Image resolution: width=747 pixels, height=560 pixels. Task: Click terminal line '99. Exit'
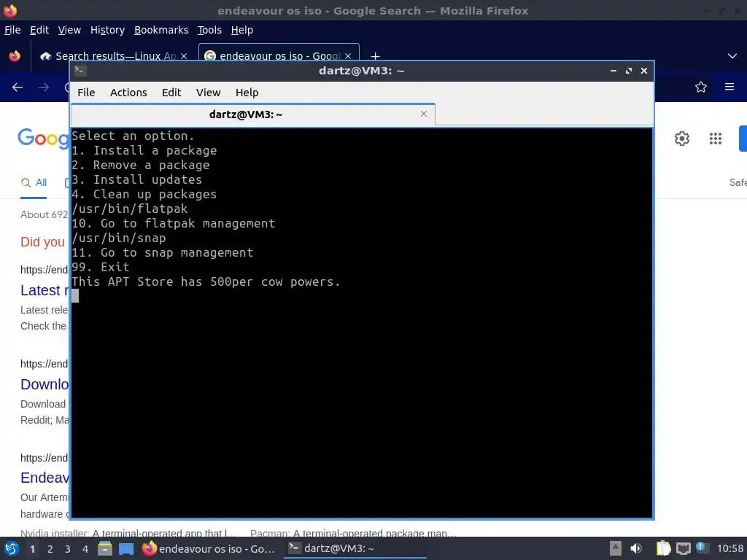pyautogui.click(x=101, y=267)
